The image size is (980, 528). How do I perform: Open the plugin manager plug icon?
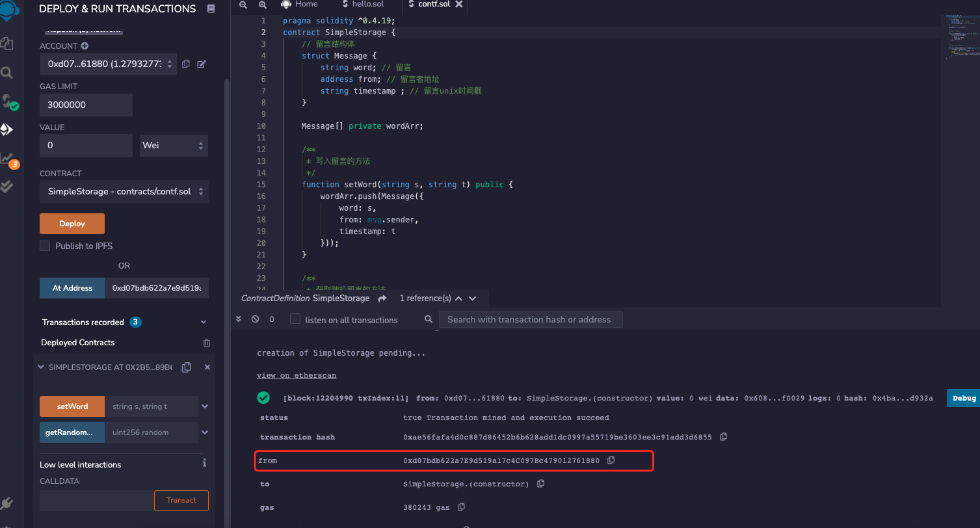7,503
